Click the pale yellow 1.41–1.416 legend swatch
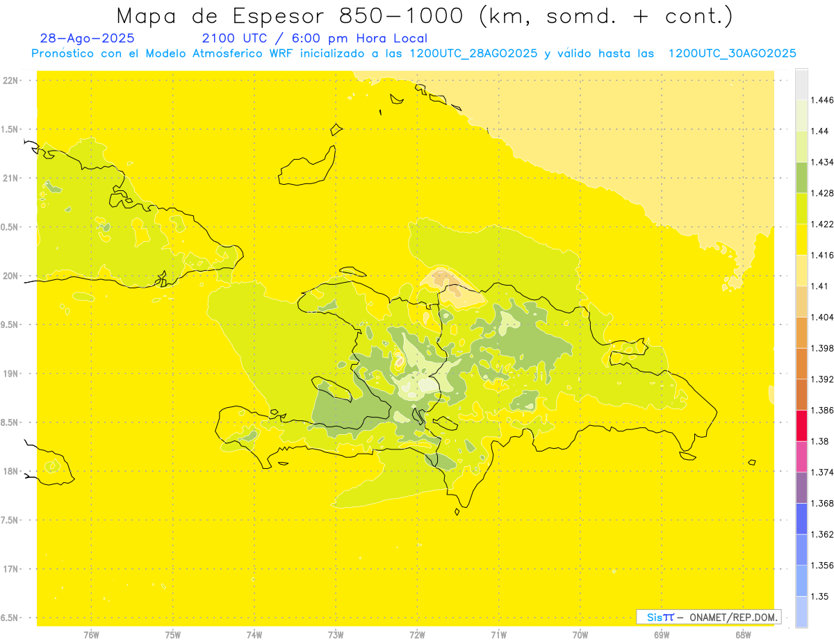Image resolution: width=834 pixels, height=644 pixels. 801,270
